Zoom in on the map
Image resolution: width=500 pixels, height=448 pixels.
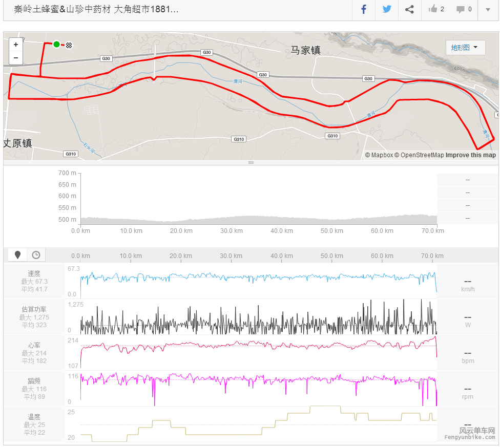click(x=16, y=45)
